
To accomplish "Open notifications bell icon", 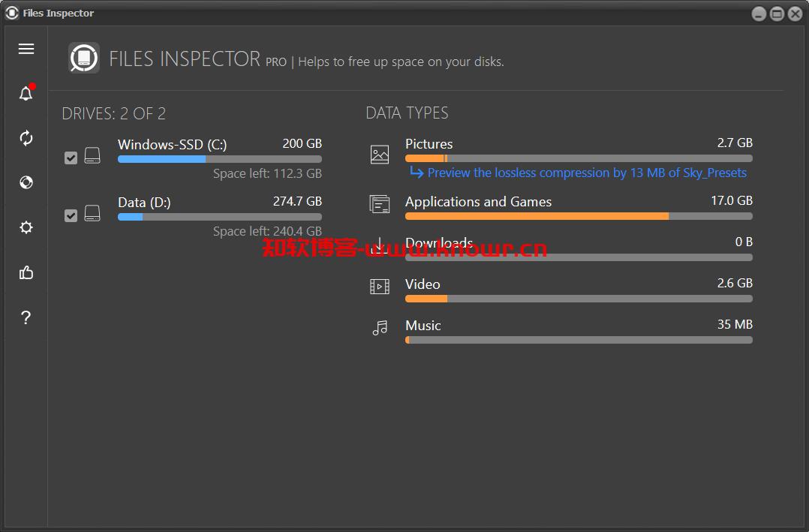I will pyautogui.click(x=26, y=93).
